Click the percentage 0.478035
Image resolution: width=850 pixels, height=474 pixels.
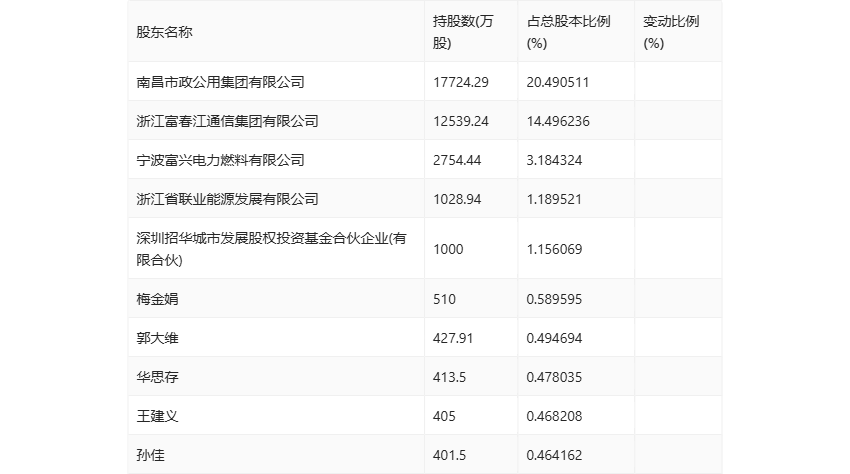(555, 377)
